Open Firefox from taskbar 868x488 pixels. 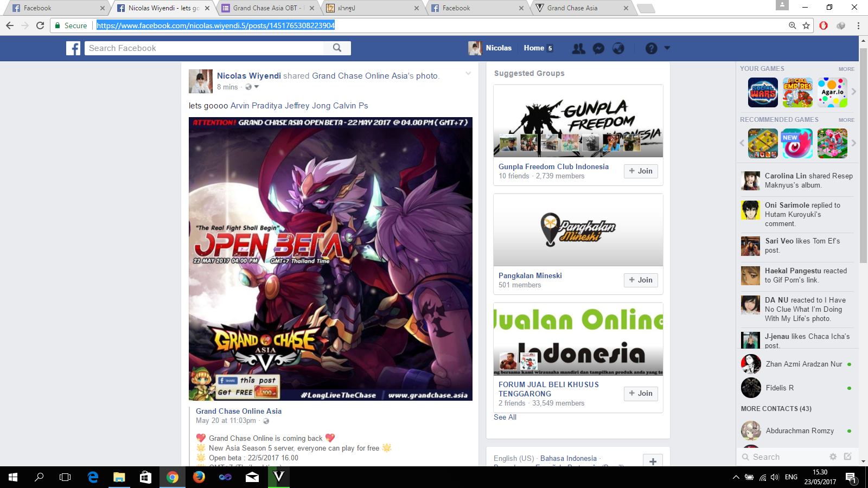pyautogui.click(x=199, y=477)
